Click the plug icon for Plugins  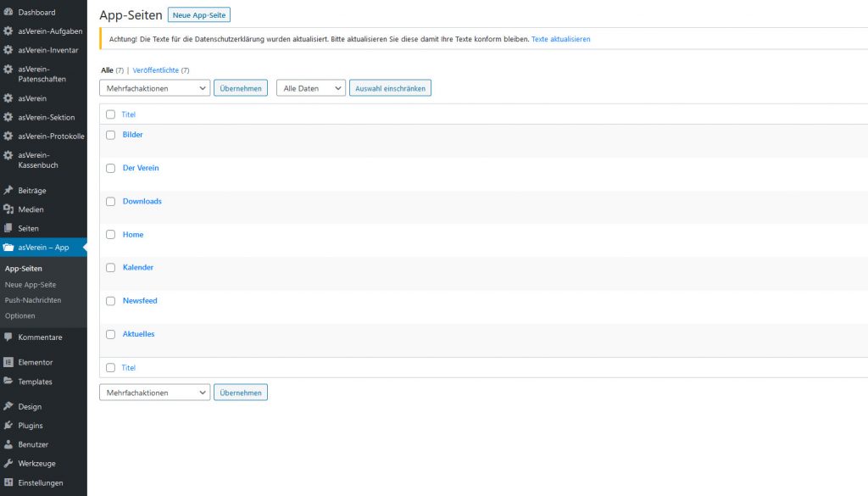pos(8,425)
